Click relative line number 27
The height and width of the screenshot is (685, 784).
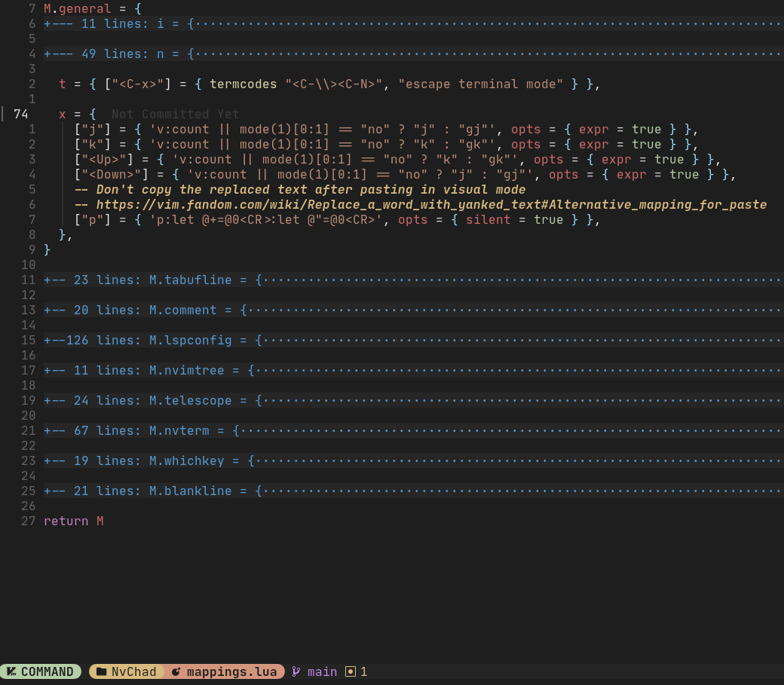coord(28,521)
